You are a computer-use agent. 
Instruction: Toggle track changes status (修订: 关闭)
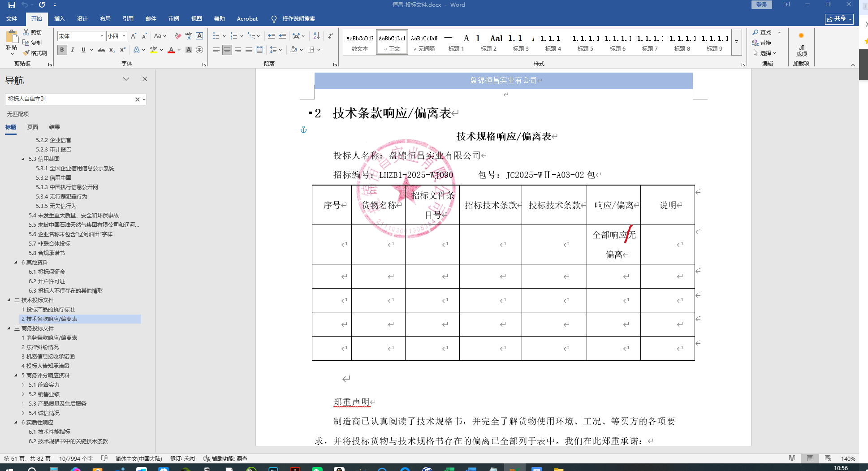pos(182,458)
